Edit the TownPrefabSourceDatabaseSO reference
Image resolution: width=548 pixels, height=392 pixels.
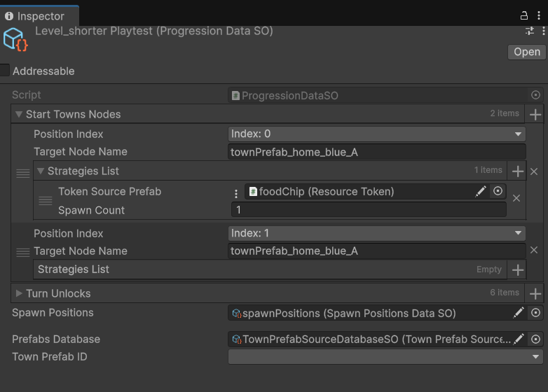point(519,339)
